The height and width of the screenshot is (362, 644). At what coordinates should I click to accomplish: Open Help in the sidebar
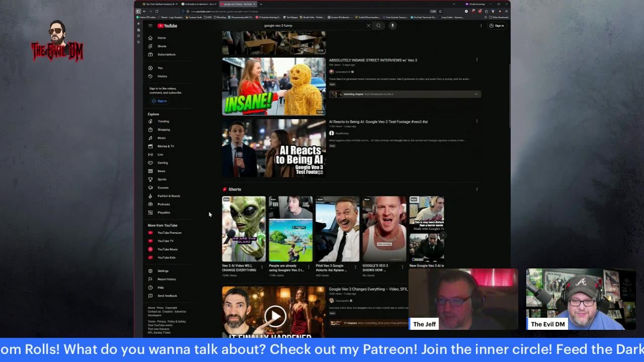tap(160, 288)
